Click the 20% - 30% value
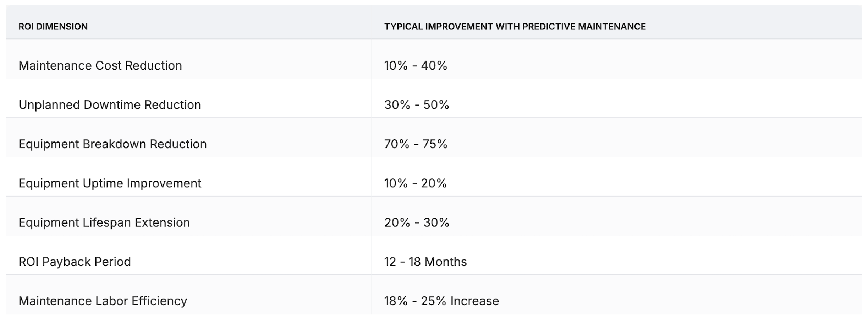 click(416, 222)
